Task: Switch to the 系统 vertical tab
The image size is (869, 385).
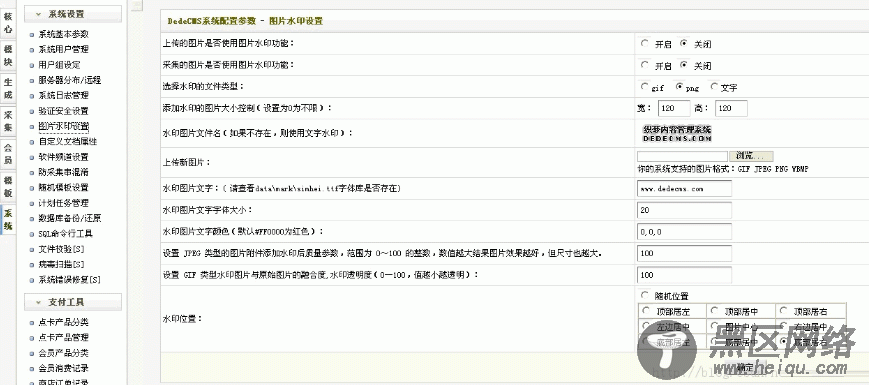Action: tap(8, 219)
